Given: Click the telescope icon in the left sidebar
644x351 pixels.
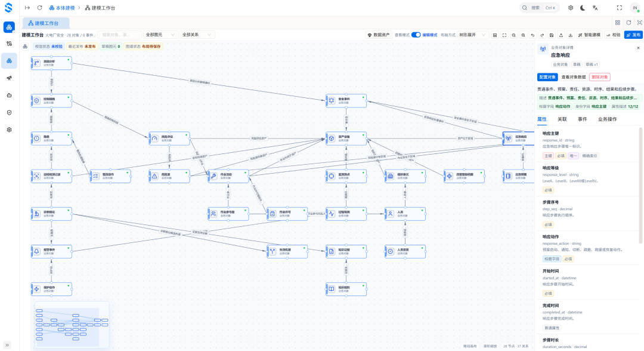Looking at the screenshot, I should tap(9, 78).
